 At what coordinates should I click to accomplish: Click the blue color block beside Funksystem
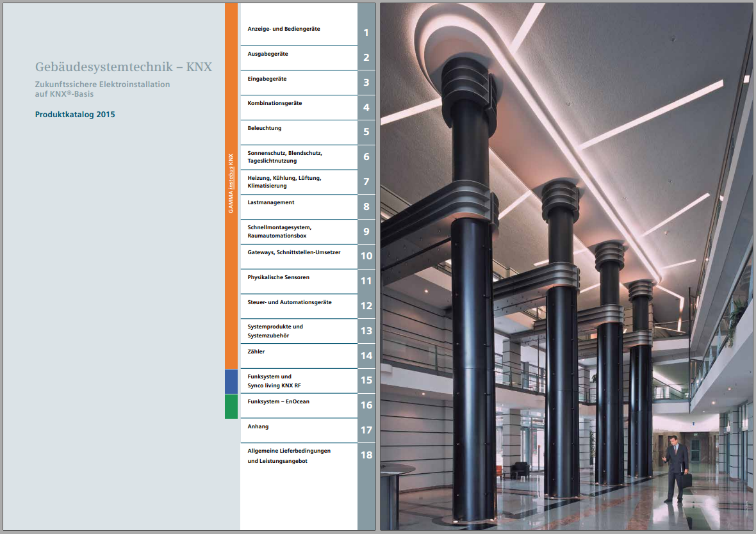[x=231, y=381]
